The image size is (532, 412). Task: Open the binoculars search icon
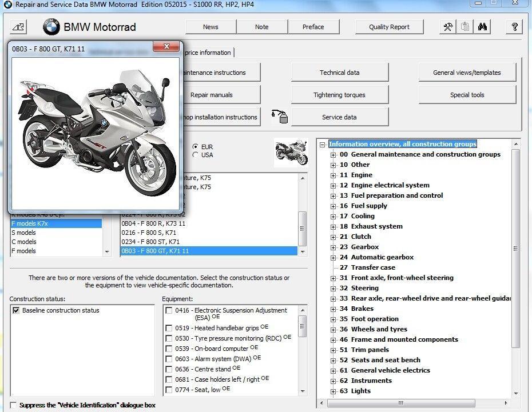[482, 27]
